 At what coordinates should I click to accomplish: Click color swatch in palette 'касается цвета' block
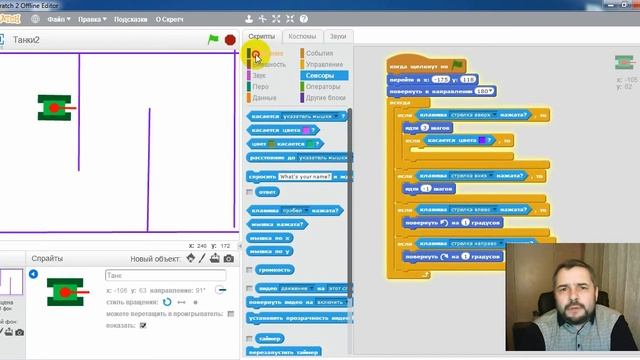click(x=306, y=130)
